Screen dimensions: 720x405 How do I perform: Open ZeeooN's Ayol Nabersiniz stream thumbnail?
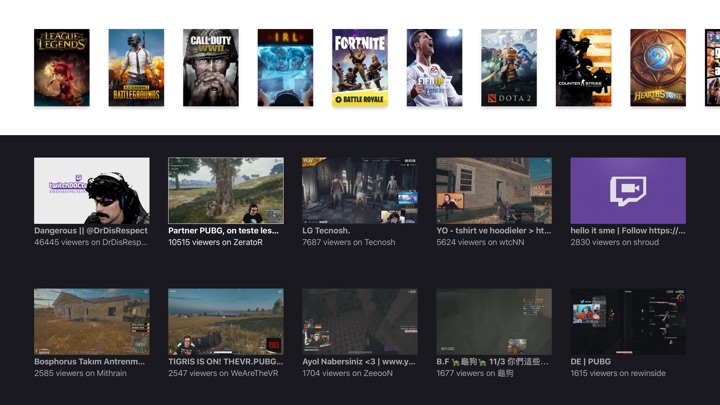(x=360, y=321)
